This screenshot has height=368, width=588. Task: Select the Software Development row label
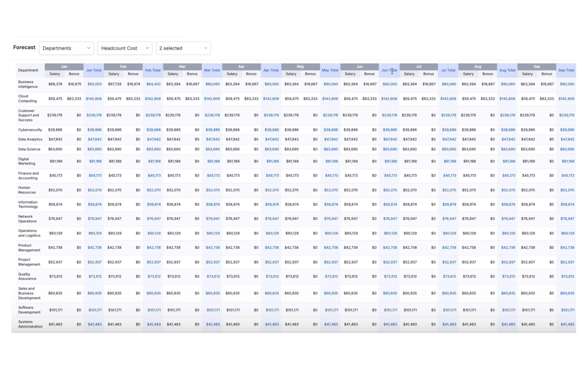(x=29, y=310)
